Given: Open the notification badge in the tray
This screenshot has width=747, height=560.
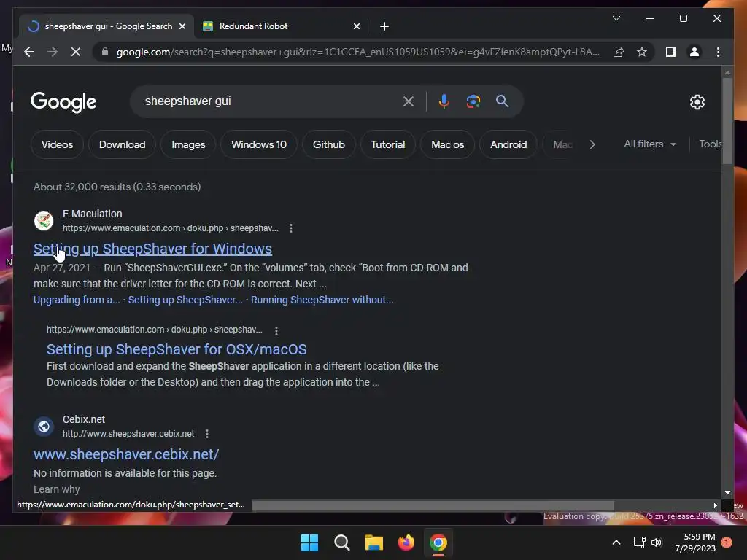Looking at the screenshot, I should click(726, 542).
